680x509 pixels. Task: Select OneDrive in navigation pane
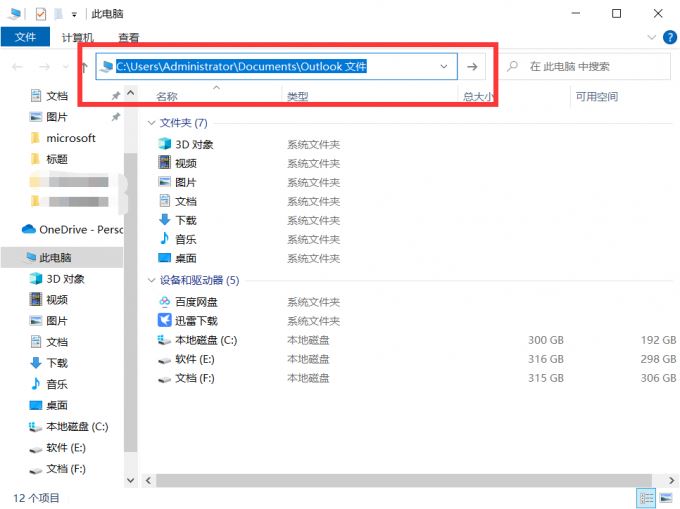(70, 229)
